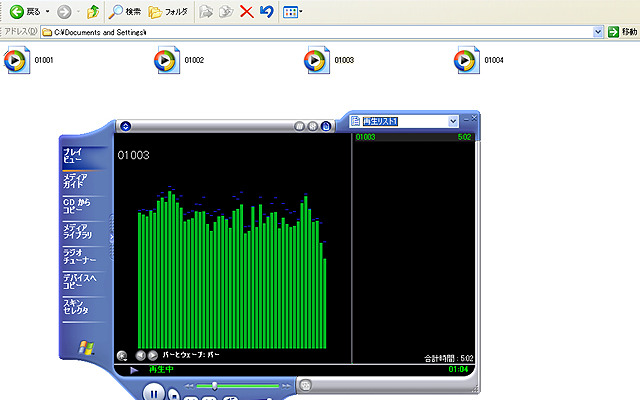The height and width of the screenshot is (400, 640).
Task: Go up one folder level in Explorer
Action: click(93, 11)
